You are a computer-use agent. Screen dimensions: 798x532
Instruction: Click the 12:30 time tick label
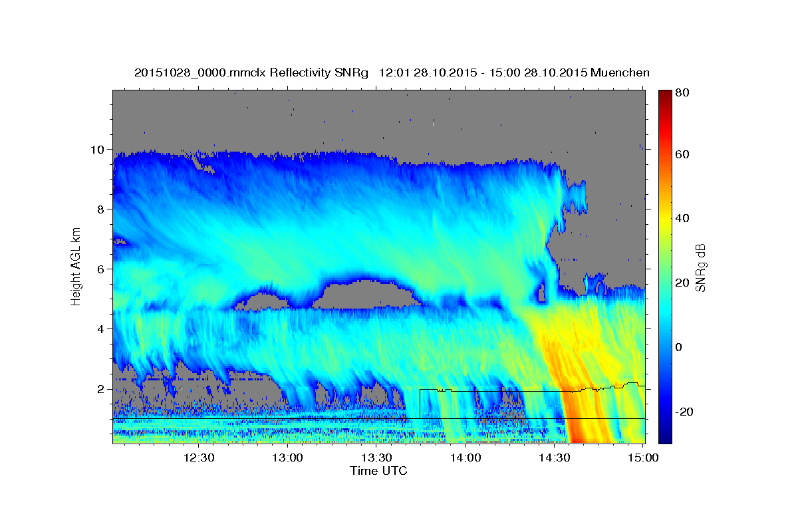(x=199, y=458)
